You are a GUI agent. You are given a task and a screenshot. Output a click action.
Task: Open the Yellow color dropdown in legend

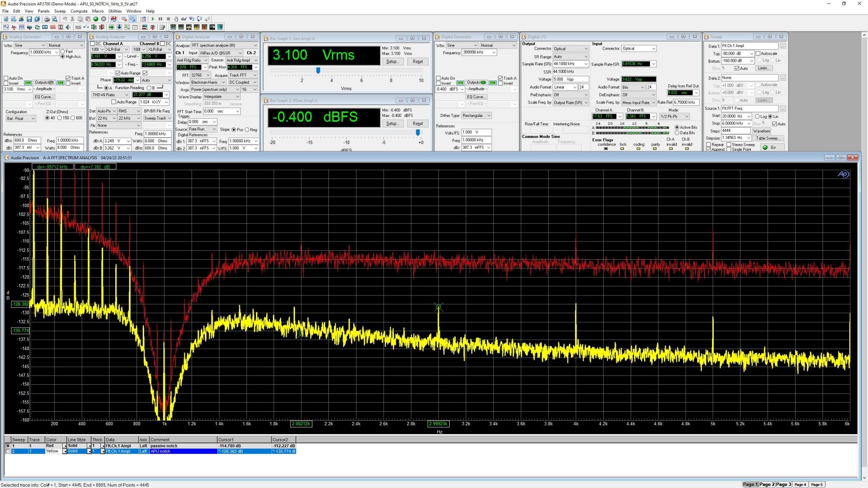[64, 451]
